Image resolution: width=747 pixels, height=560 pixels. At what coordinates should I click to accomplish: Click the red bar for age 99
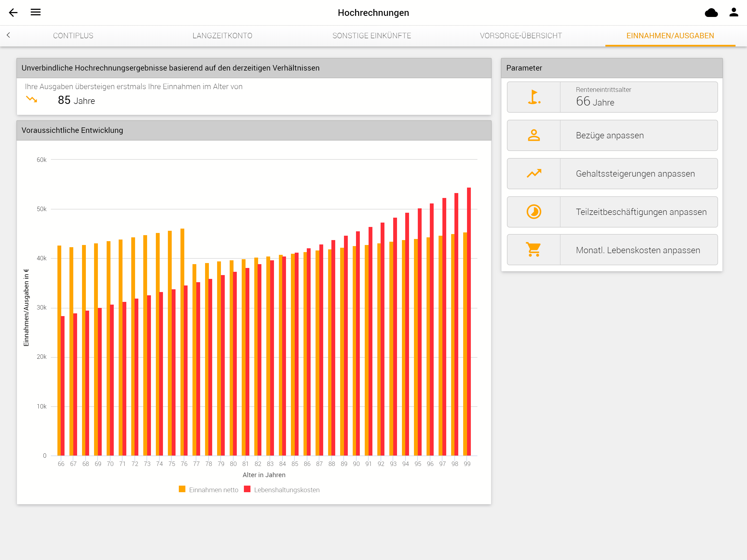coord(469,321)
